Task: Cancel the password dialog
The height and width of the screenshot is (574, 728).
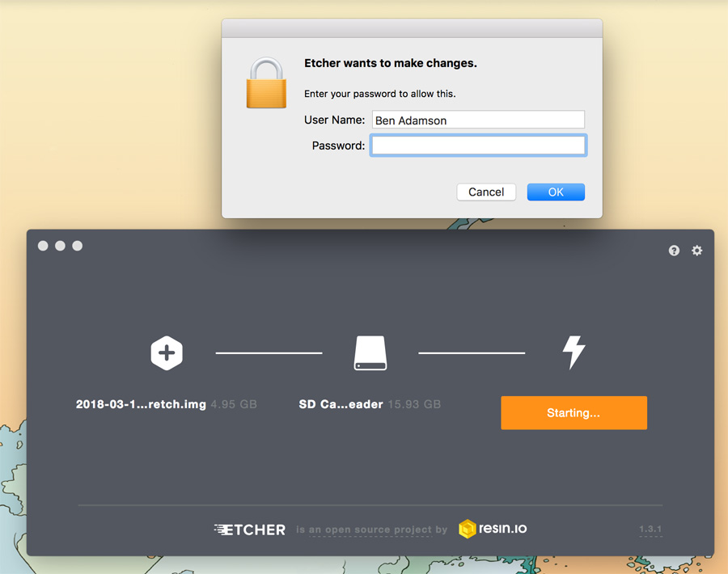Action: coord(486,192)
